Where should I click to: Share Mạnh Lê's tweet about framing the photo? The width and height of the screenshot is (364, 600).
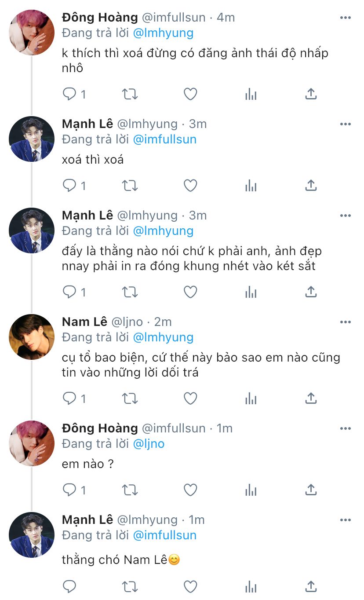coord(311,292)
